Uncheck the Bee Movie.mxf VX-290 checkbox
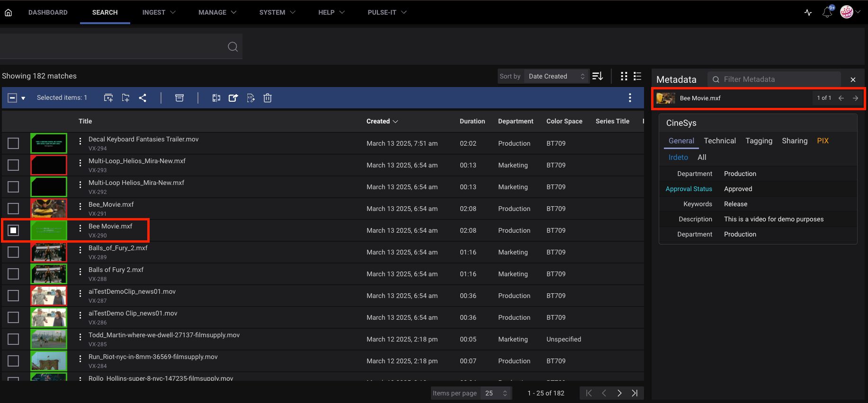The height and width of the screenshot is (403, 868). [13, 230]
